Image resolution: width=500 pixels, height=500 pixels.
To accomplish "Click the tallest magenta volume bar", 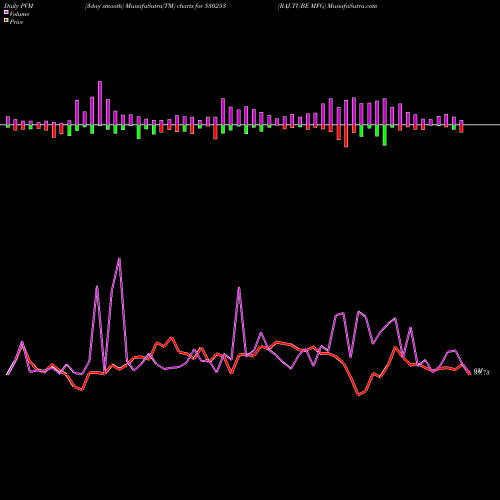I will click(x=100, y=103).
